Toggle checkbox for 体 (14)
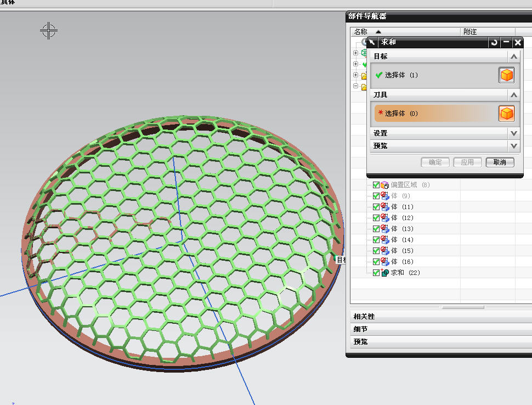Image resolution: width=532 pixels, height=405 pixels. pos(376,240)
